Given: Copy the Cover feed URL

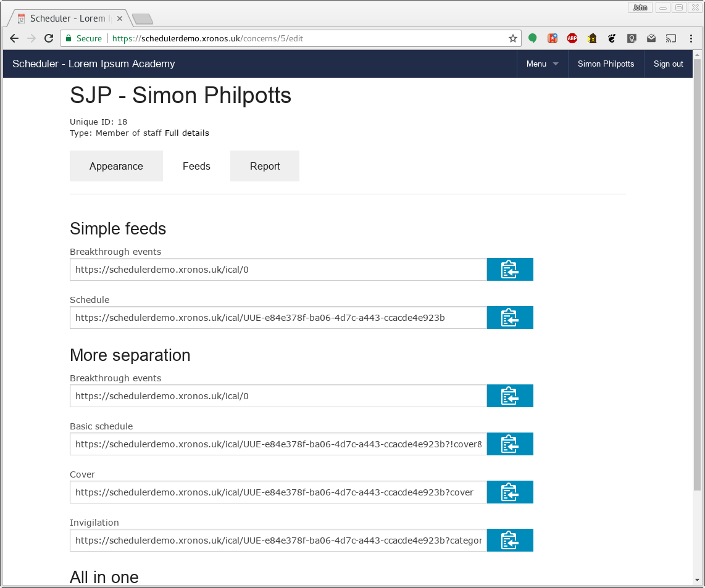Looking at the screenshot, I should (x=510, y=492).
